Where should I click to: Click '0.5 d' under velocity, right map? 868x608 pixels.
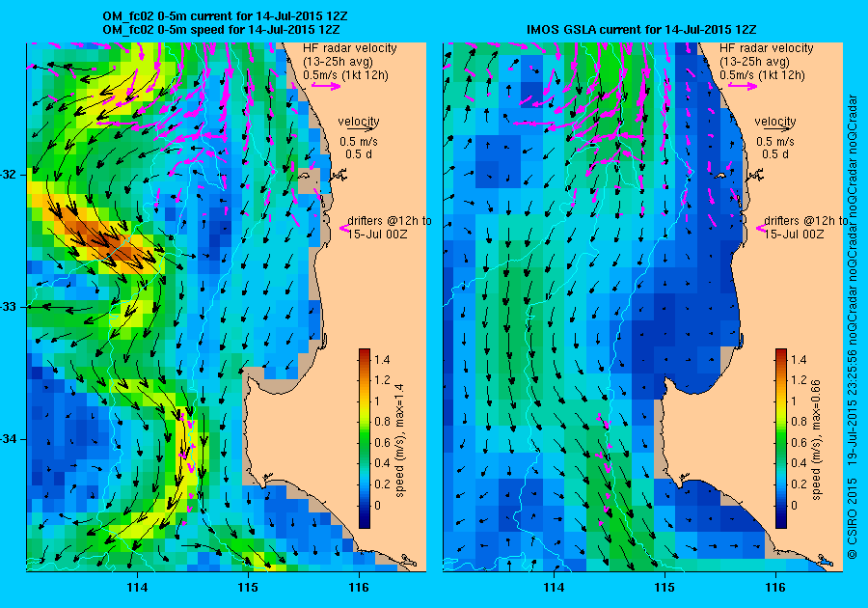(x=775, y=154)
